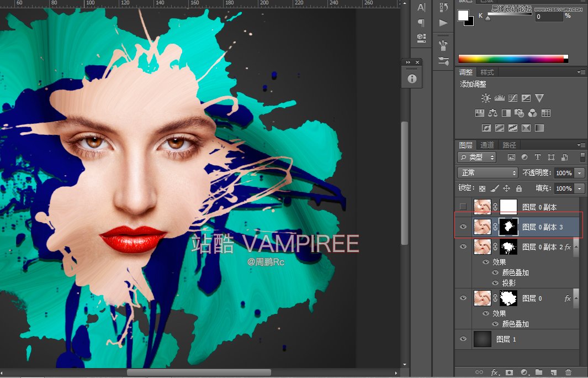Screen dimensions: 588x378
Task: Delete the selected layer with trash icon
Action: click(569, 372)
